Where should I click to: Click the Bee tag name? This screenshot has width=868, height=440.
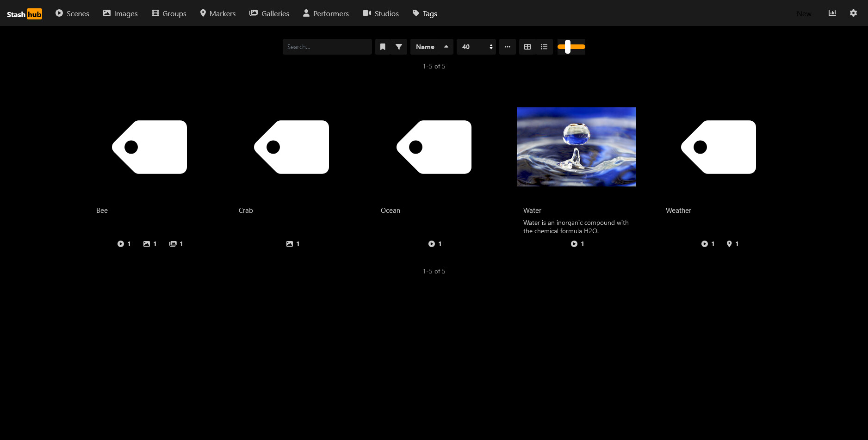[102, 211]
